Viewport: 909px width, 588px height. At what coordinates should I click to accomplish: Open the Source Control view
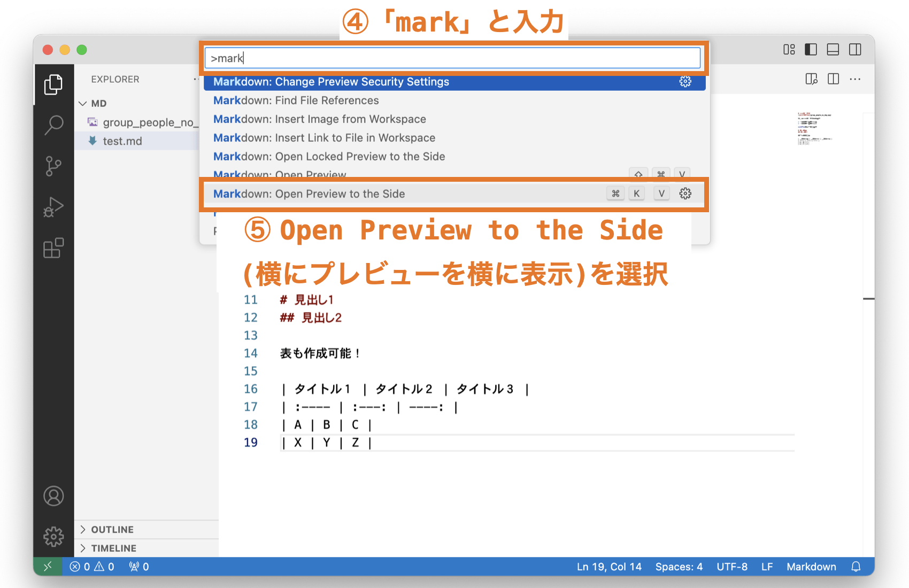(x=53, y=166)
